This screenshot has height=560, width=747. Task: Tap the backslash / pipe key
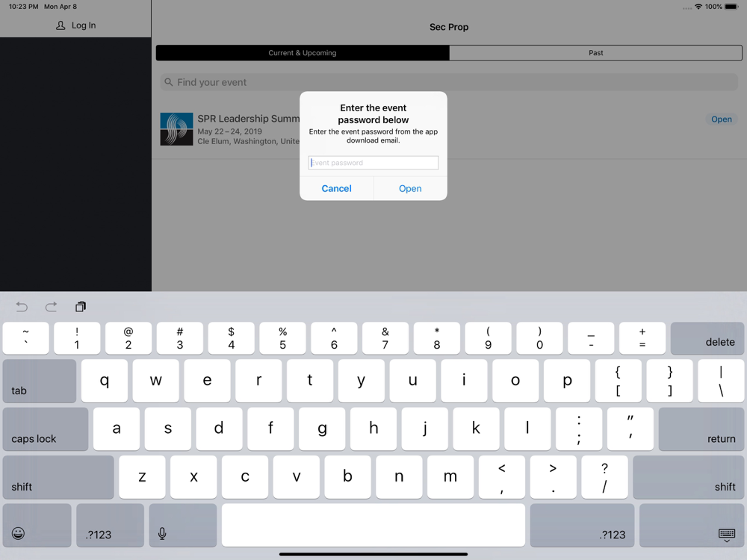722,381
